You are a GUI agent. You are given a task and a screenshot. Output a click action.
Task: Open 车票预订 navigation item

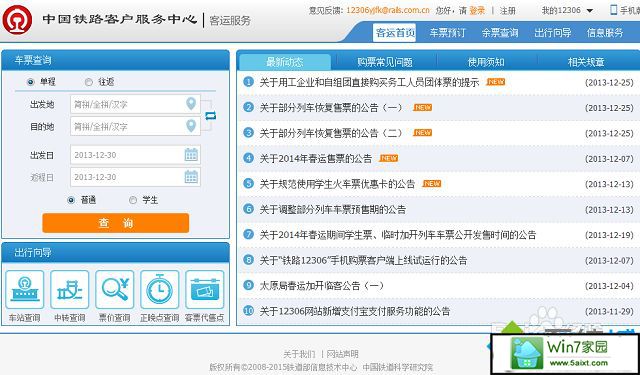pos(447,33)
